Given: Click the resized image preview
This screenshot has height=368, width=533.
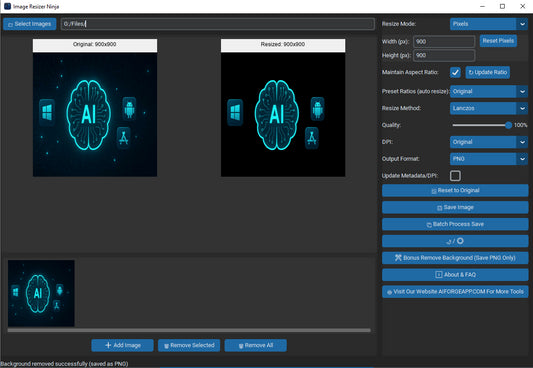Looking at the screenshot, I should [283, 115].
